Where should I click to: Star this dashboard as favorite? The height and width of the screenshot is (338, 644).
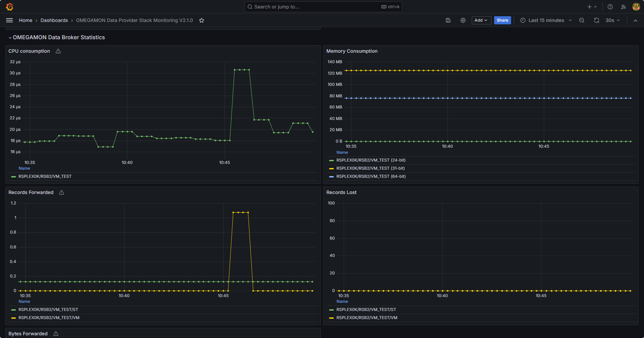(x=202, y=20)
